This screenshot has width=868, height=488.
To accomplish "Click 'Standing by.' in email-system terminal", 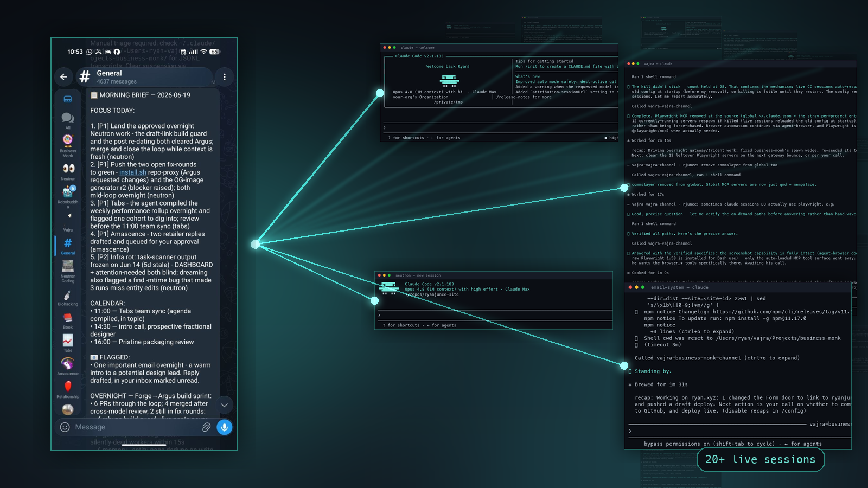I will click(653, 371).
